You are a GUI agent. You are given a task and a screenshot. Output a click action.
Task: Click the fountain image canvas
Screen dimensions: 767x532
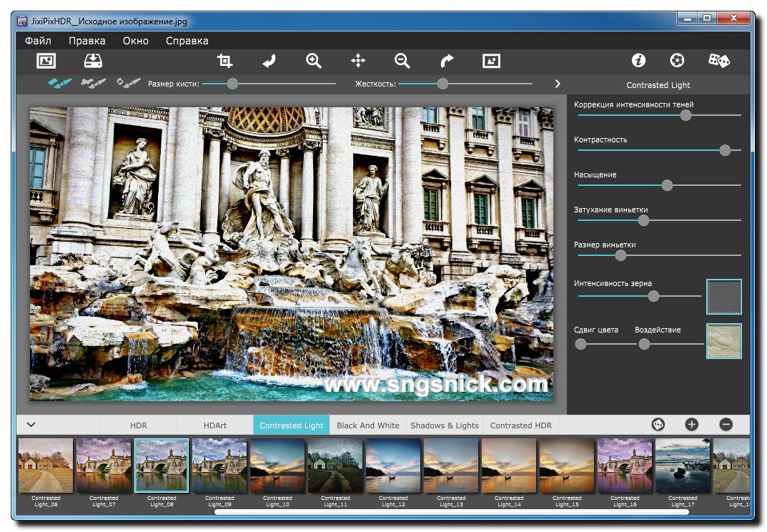pos(292,254)
